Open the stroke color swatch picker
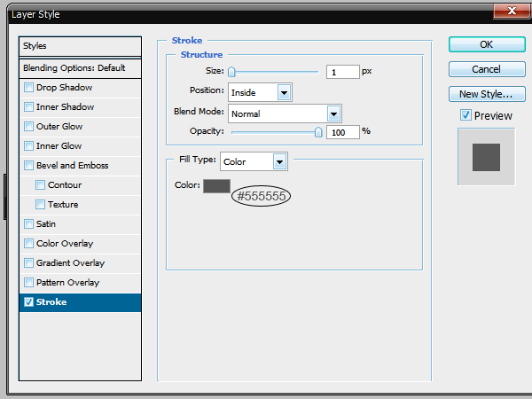 [216, 185]
